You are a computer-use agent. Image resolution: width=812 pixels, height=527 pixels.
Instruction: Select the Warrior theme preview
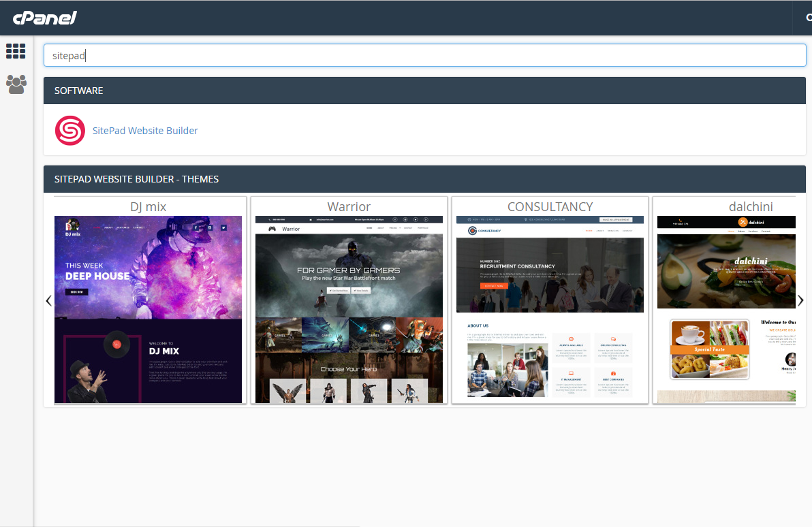[x=349, y=309]
